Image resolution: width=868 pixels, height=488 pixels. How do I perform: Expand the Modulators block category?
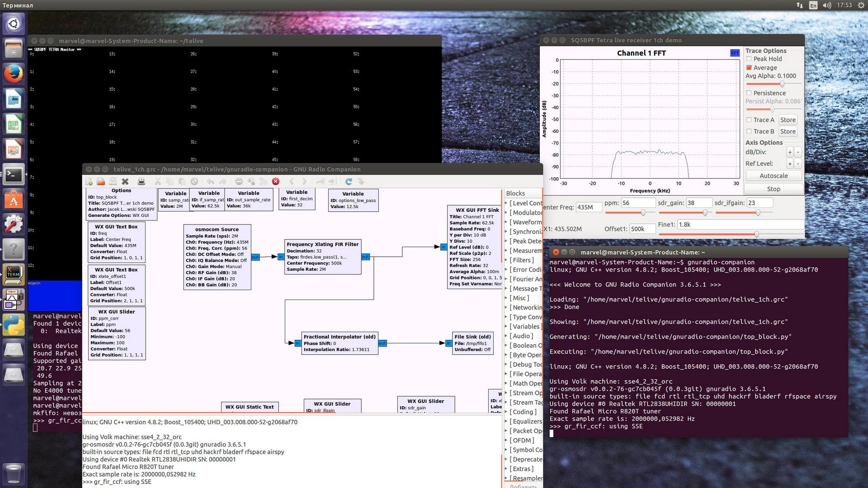(506, 213)
